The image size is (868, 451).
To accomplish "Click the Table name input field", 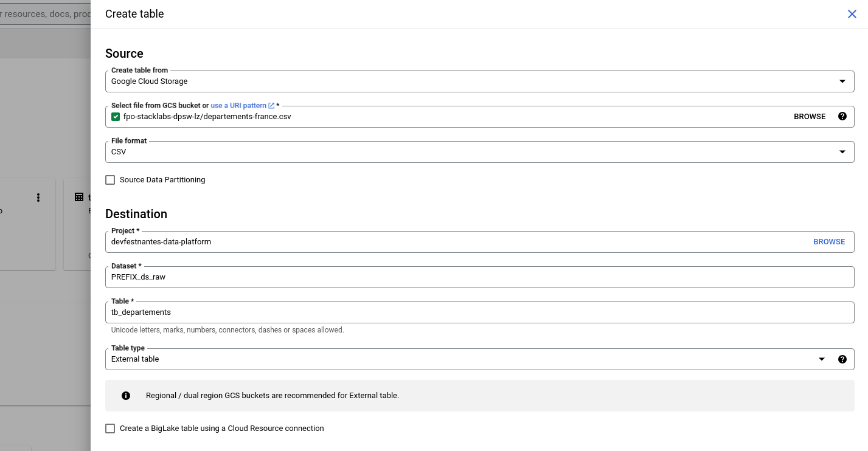I will 479,312.
